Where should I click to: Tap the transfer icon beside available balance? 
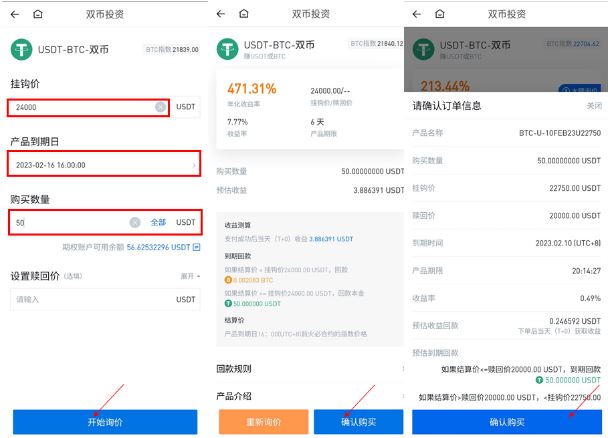click(197, 247)
